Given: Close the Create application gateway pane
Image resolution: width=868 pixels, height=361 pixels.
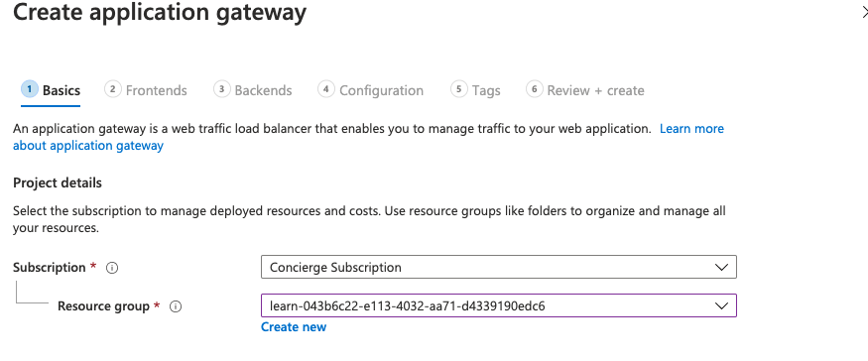Looking at the screenshot, I should [x=864, y=12].
